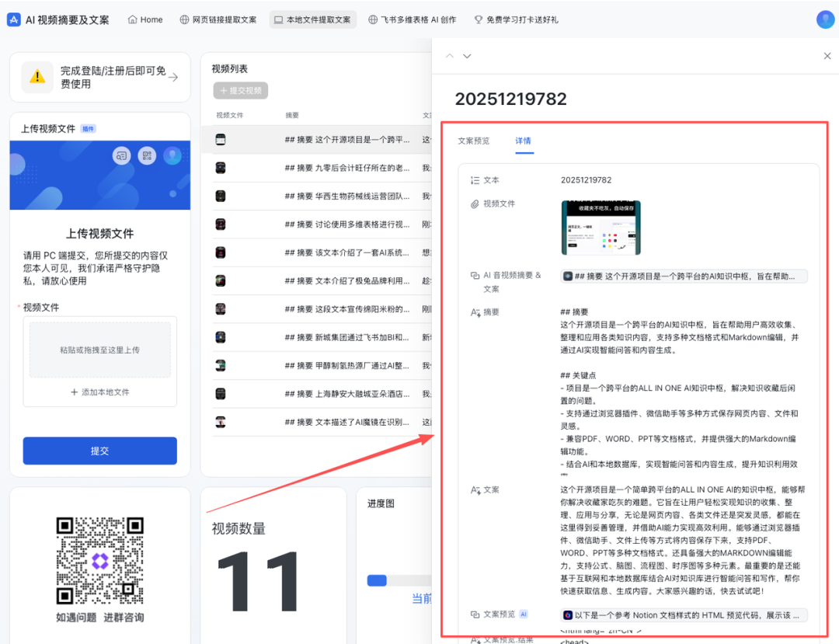Click video thumbnail in 九零后会计旺仔 row
The height and width of the screenshot is (644, 839).
[x=221, y=168]
